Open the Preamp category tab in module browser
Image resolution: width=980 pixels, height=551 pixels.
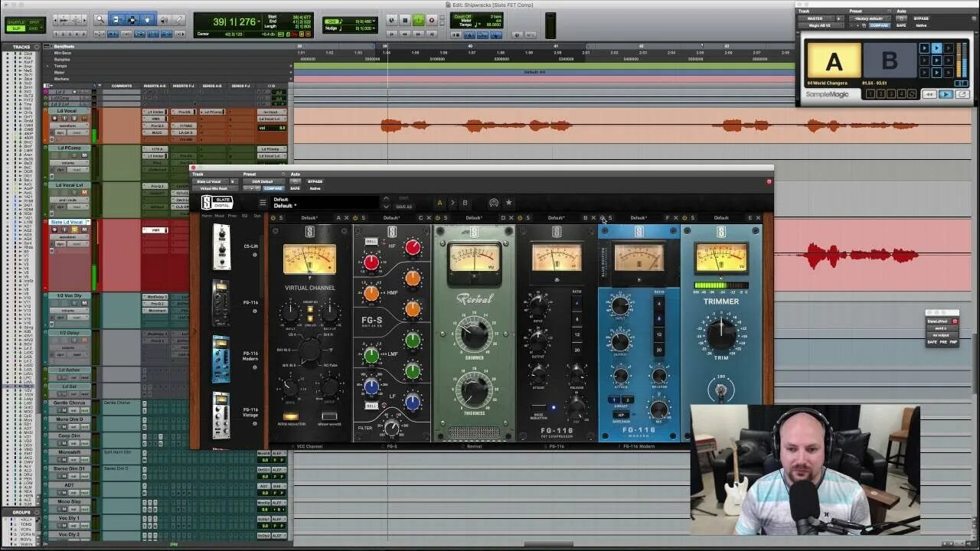pos(232,216)
